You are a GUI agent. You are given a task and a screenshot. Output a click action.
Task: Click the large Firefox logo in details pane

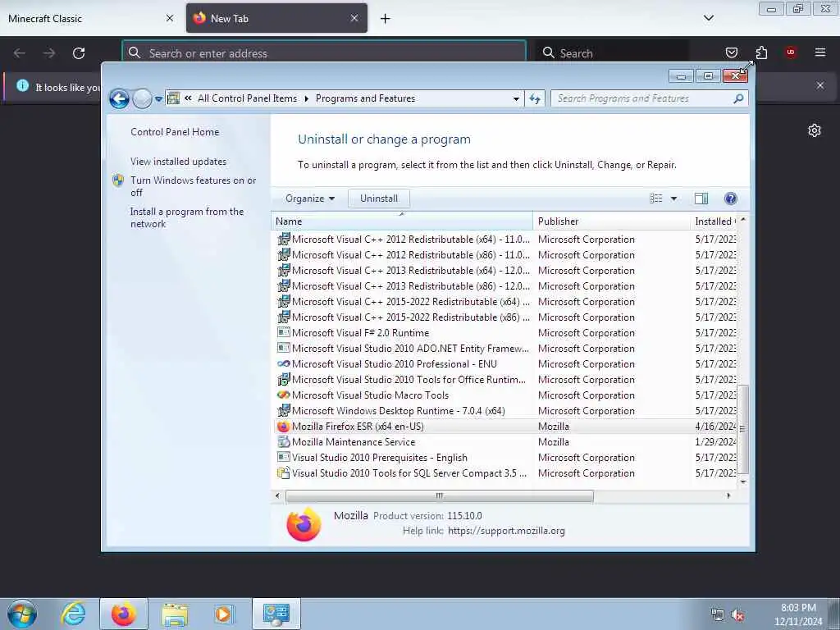click(304, 524)
